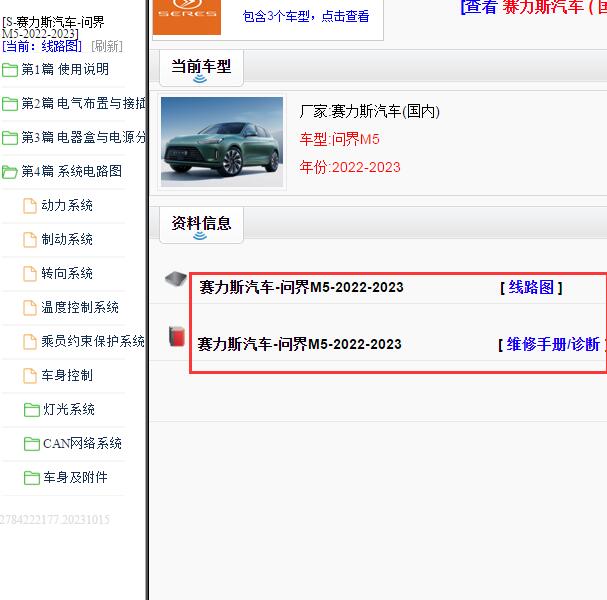The image size is (607, 600).
Task: Open folder icon for 第2篇 电气布置与接插
Action: pos(10,104)
